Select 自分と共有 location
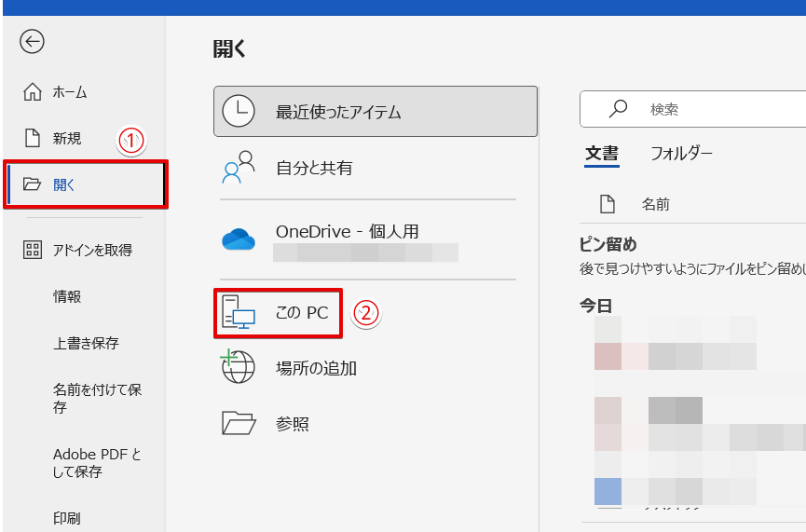Viewport: 806px width, 532px height. 376,168
